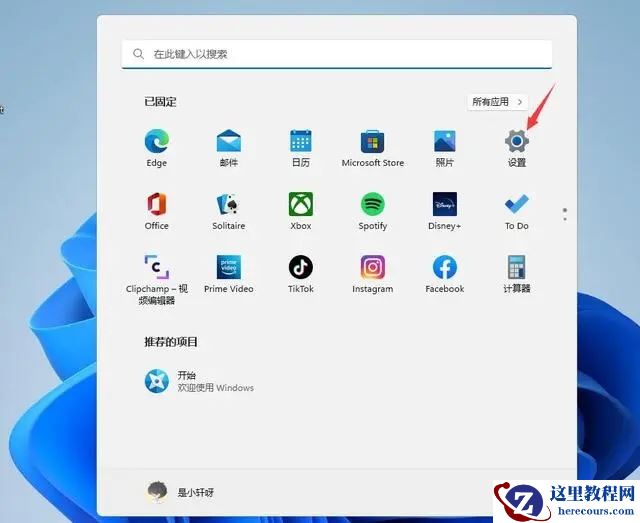The height and width of the screenshot is (523, 640).
Task: Open Prime Video
Action: pyautogui.click(x=229, y=274)
